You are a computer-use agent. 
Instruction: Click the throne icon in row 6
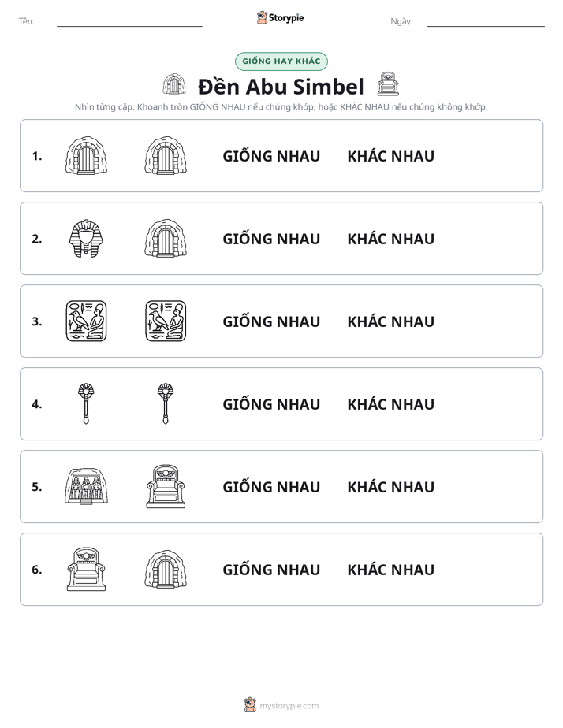[x=86, y=569]
